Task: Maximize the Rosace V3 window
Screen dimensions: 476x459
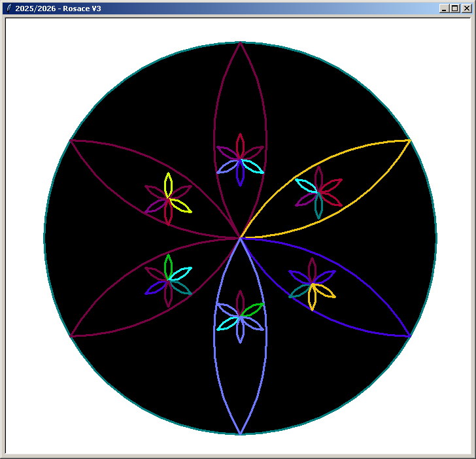Action: 454,8
